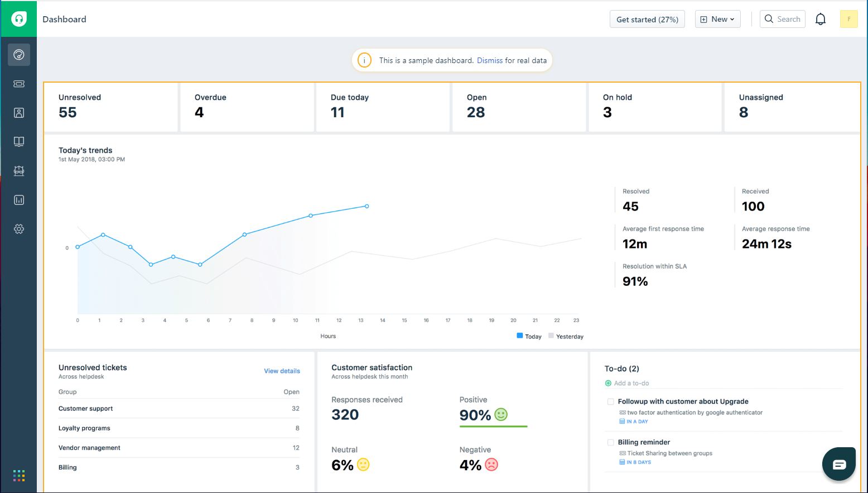This screenshot has height=493, width=868.
Task: Open the Admin gear icon in sidebar
Action: [19, 229]
